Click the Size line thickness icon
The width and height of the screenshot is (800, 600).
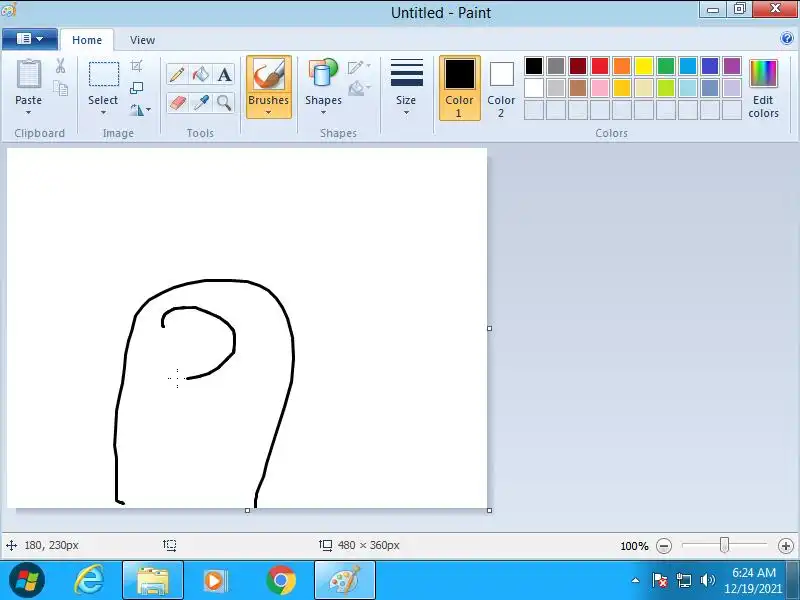406,72
